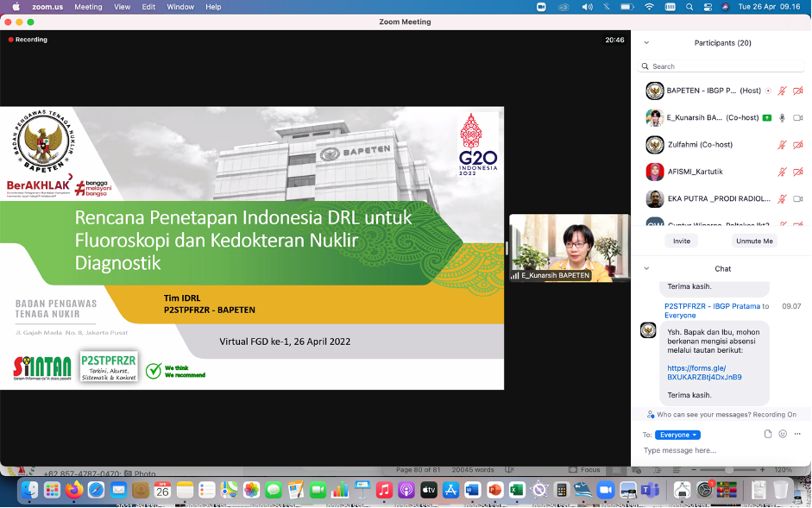Open Microsoft Teams from the Dock
The height and width of the screenshot is (508, 812).
click(650, 489)
